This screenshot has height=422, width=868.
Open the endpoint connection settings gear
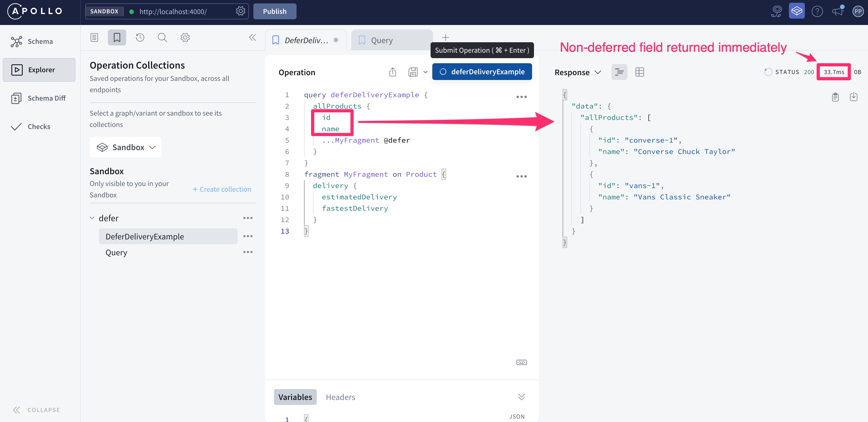(x=240, y=11)
